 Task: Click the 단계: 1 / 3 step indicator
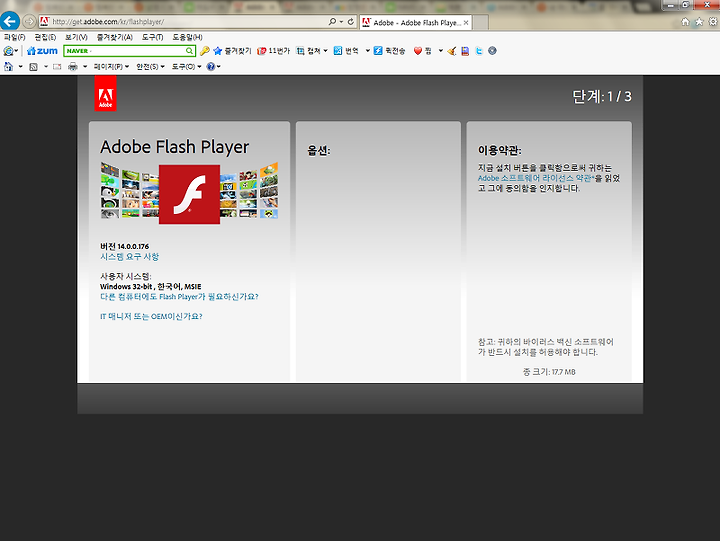[x=602, y=96]
